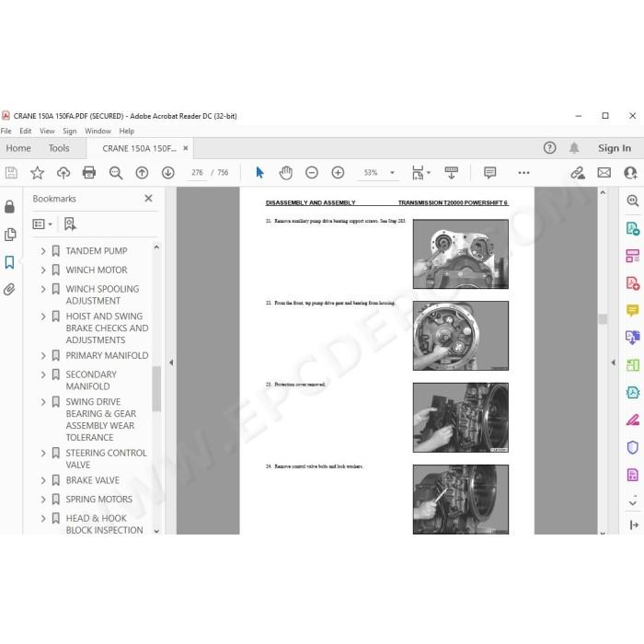Viewport: 644px width, 644px height.
Task: Click the page number field 276
Action: [x=197, y=173]
